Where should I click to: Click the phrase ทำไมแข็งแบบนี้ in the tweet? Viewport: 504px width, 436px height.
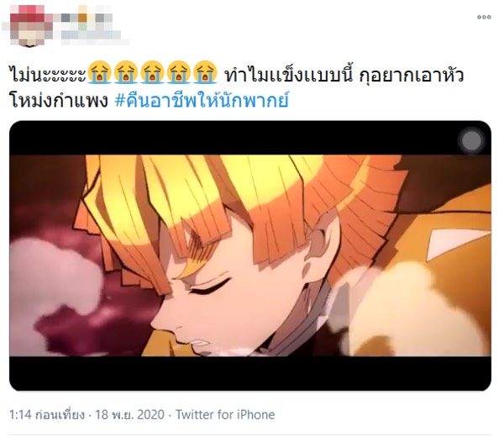[x=289, y=75]
